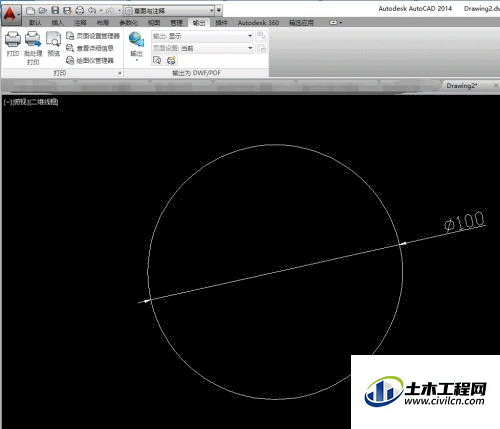The height and width of the screenshot is (429, 500).
Task: Select the Ø100 diameter dimension text
Action: coord(464,221)
